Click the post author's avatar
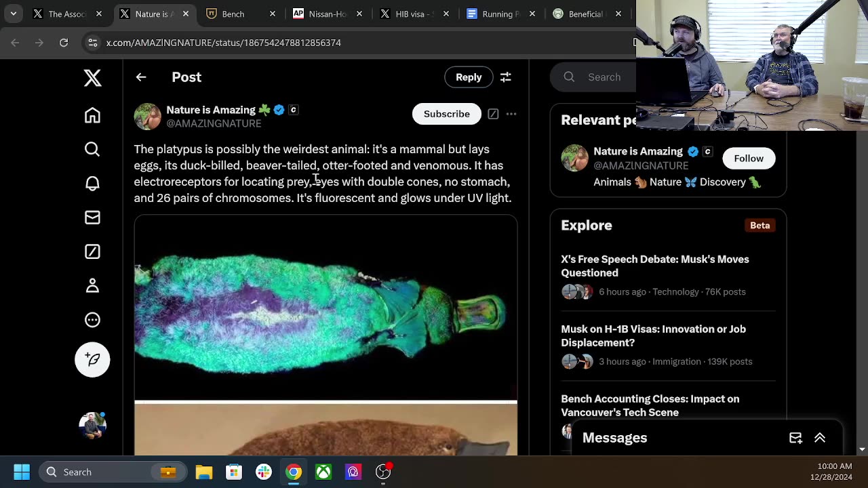868x488 pixels. (x=147, y=117)
